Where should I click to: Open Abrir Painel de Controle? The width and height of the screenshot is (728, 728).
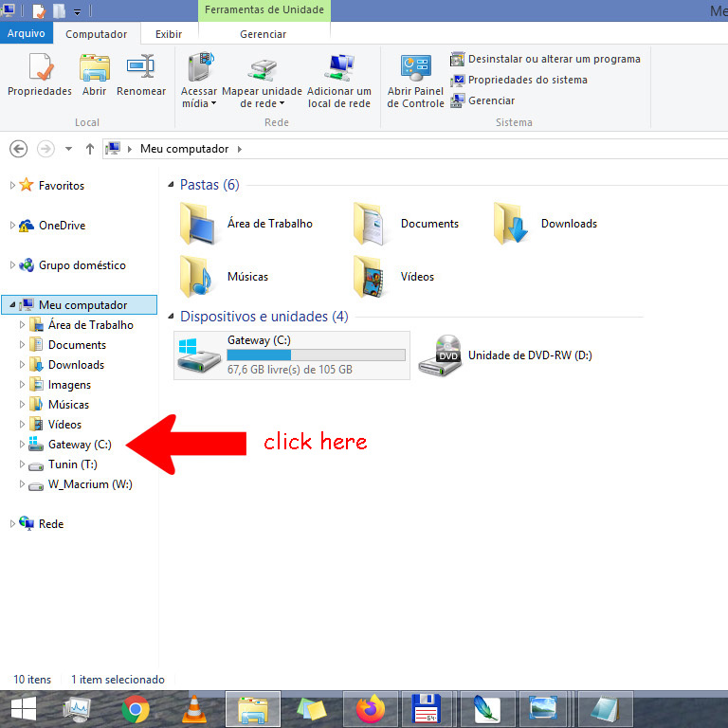click(415, 68)
